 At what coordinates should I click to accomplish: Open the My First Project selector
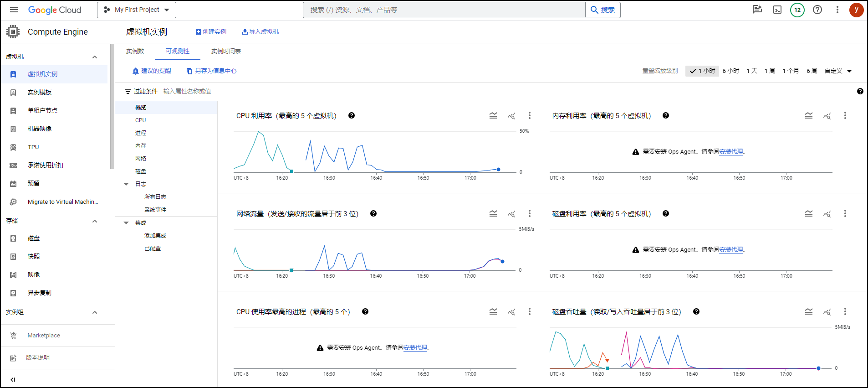pos(137,10)
